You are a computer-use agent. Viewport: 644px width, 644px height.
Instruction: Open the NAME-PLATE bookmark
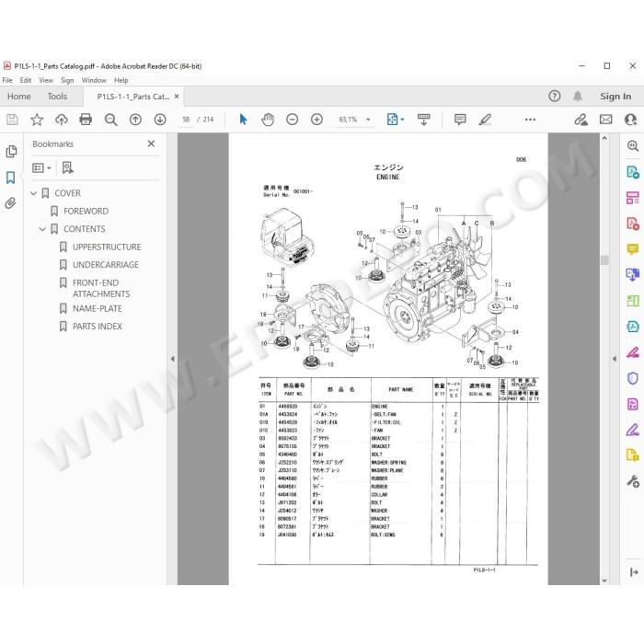pos(97,308)
